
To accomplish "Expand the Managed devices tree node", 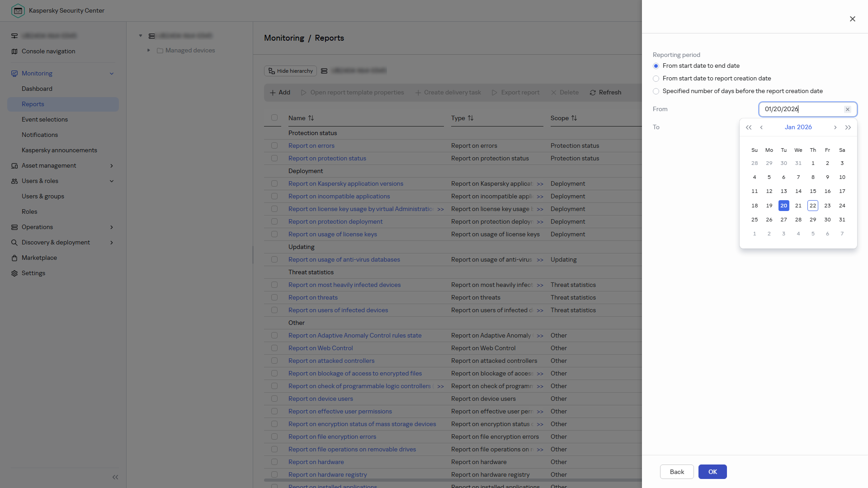I will (148, 51).
